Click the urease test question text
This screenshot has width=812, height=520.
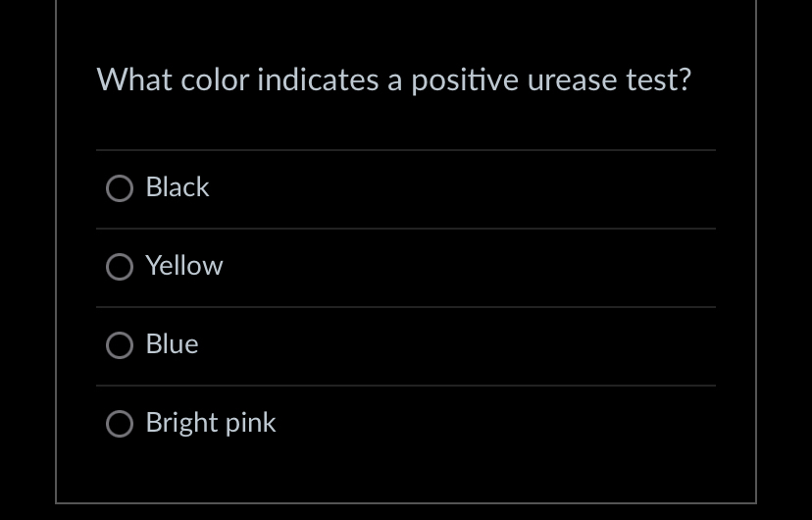393,79
